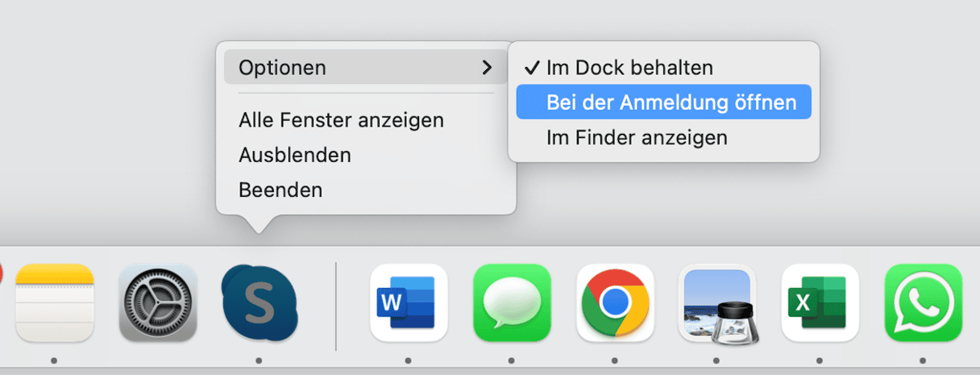
Task: Choose 'Im Finder anzeigen' from submenu
Action: pos(637,138)
